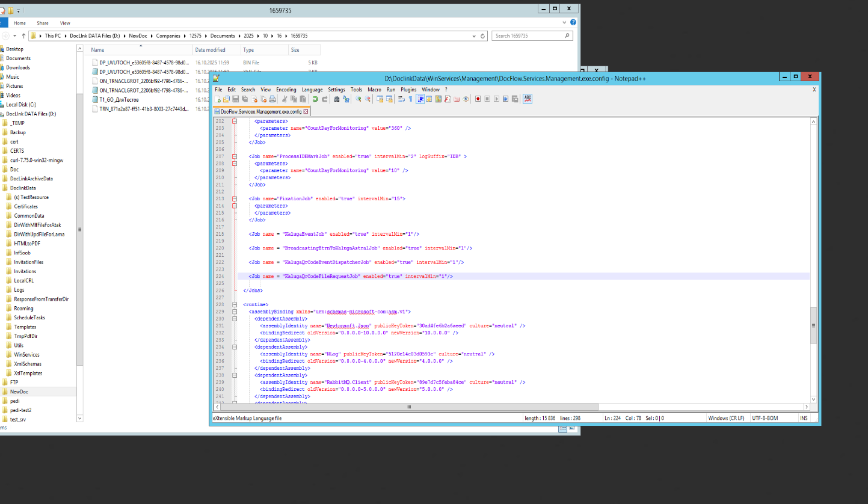Click the Print icon in Notepad++ toolbar
The image size is (868, 504).
point(272,99)
